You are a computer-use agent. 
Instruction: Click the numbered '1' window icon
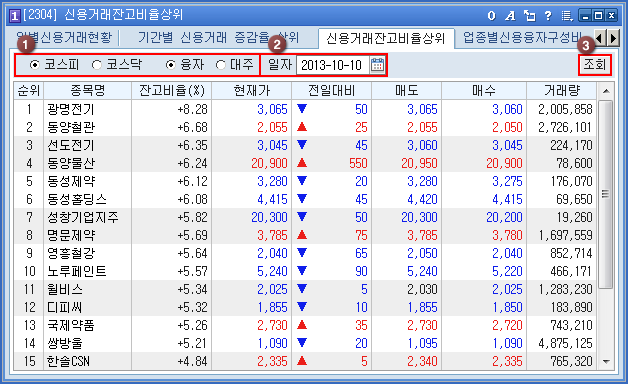(14, 16)
